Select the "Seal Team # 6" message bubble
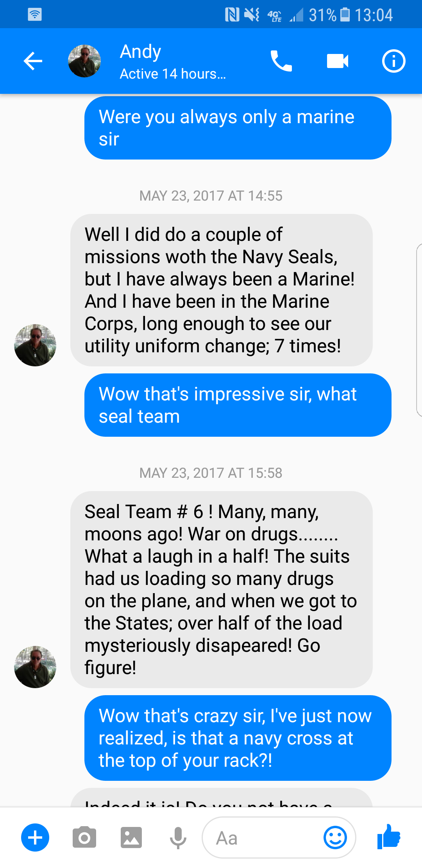This screenshot has height=868, width=422. point(221,589)
